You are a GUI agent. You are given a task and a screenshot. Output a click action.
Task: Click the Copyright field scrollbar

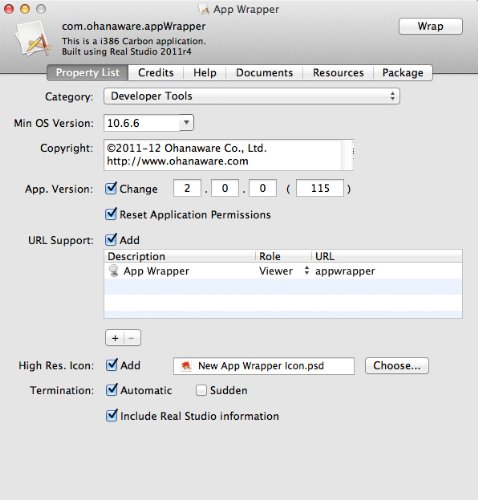point(348,155)
